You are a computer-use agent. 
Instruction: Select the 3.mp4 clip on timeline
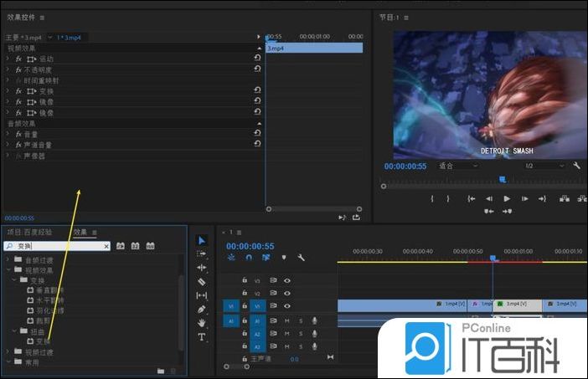(518, 305)
